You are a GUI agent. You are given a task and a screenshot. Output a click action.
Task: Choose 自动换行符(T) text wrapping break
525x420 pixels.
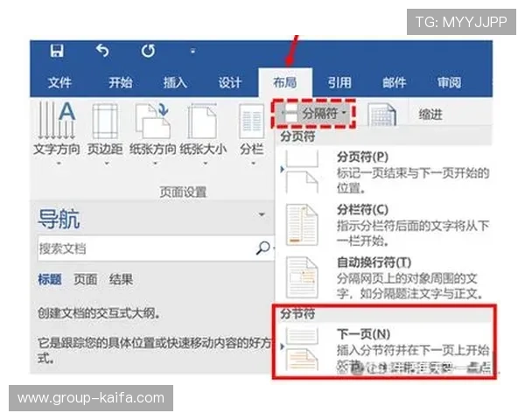(384, 277)
